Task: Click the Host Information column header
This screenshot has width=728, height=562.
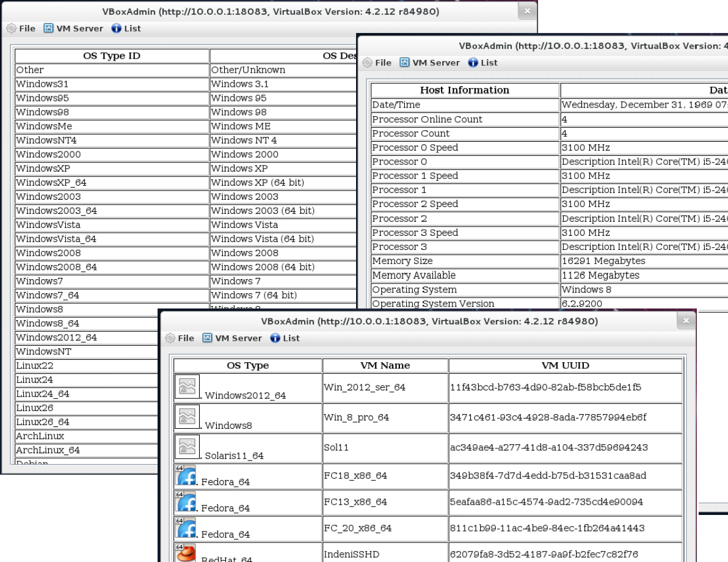Action: (465, 90)
